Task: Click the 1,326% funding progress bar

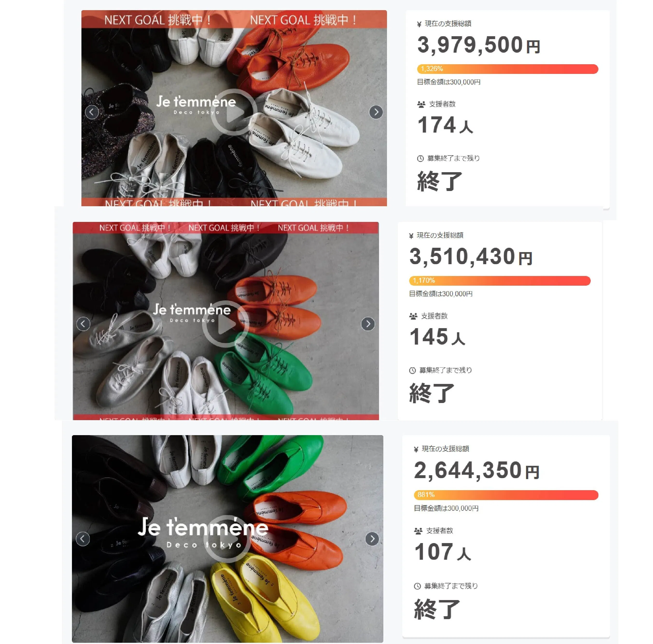Action: tap(507, 69)
